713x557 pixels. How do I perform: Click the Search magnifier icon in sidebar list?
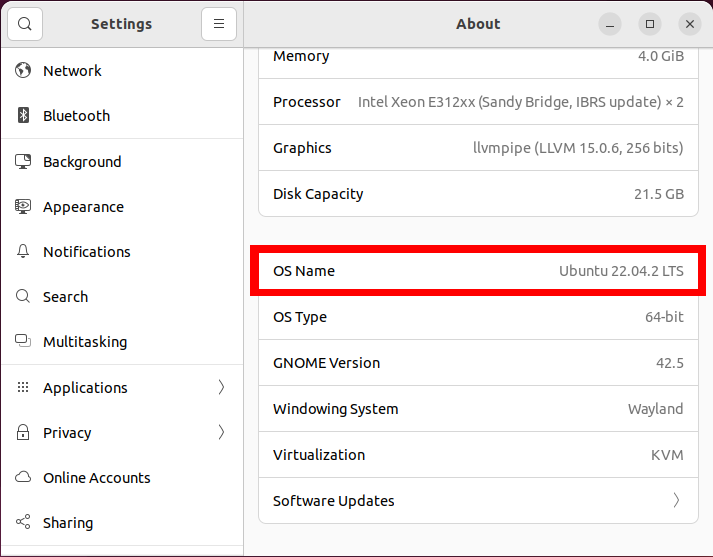pos(23,296)
